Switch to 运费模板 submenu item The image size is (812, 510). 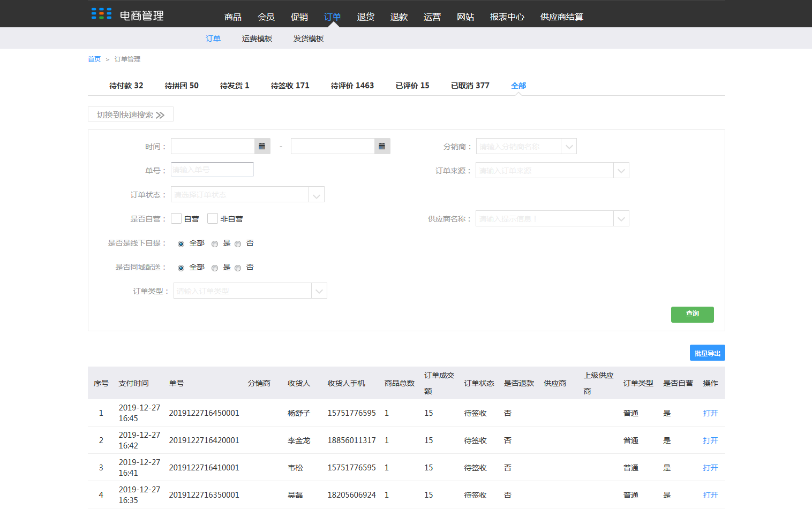click(x=257, y=39)
